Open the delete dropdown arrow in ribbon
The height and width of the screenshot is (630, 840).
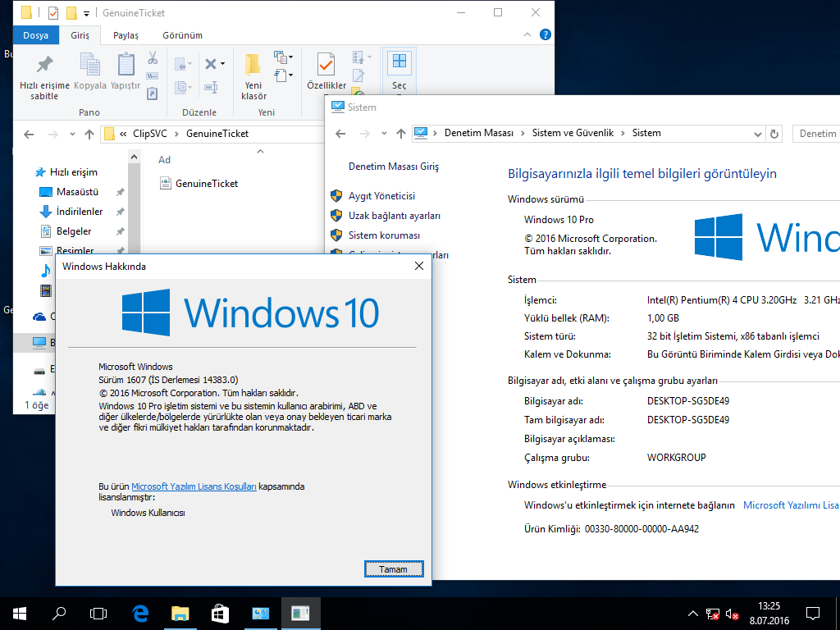coord(223,64)
